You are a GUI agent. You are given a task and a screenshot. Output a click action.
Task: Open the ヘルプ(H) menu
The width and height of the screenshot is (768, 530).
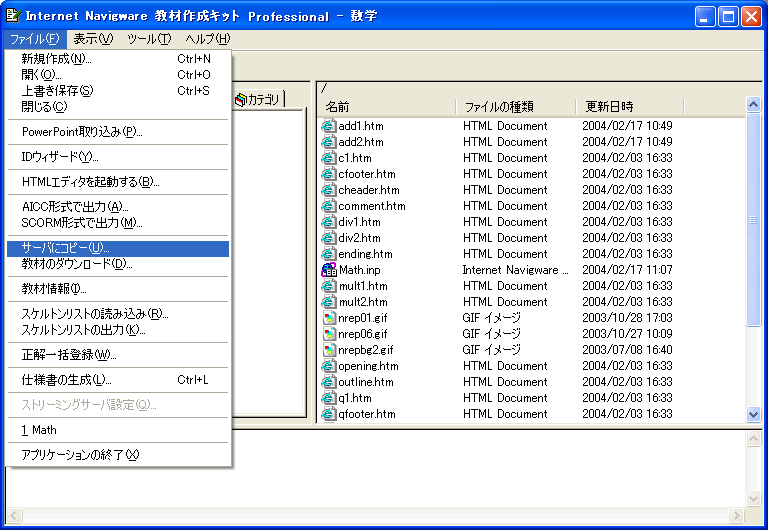click(x=208, y=39)
